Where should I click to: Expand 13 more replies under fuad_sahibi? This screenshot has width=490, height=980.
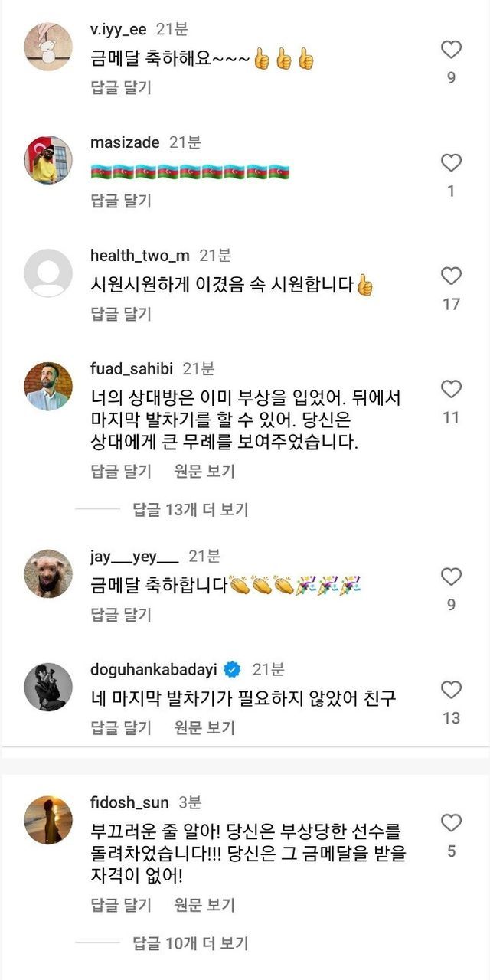(190, 509)
